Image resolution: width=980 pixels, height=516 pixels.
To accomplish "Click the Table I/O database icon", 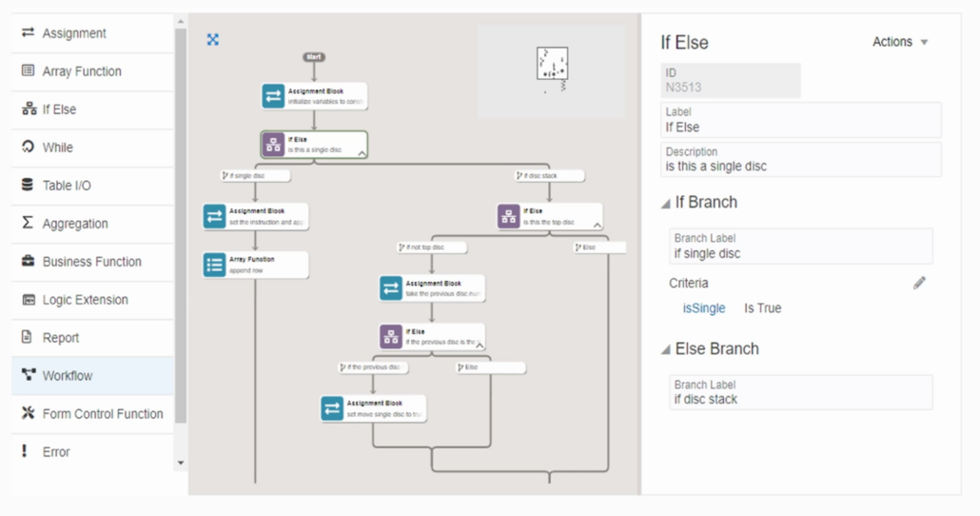I will point(28,185).
